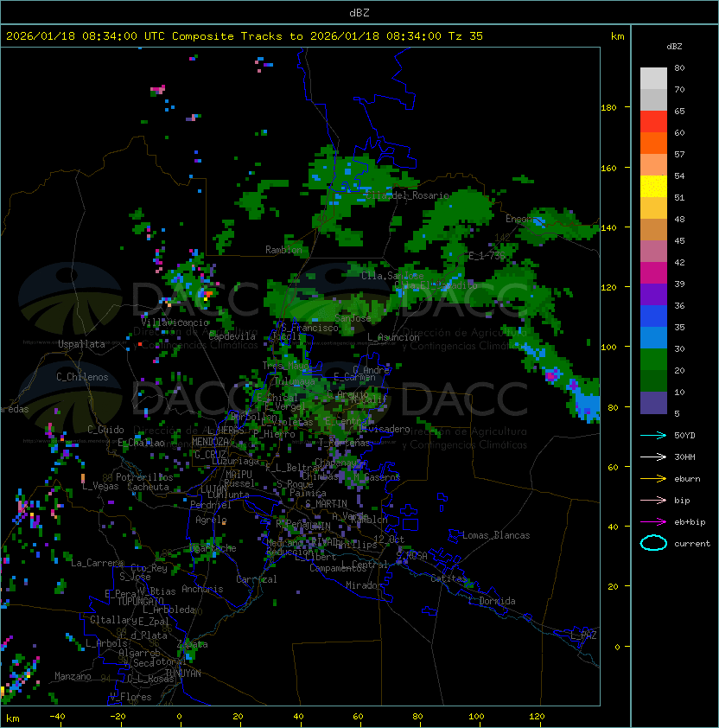Click the L_Asuncion label on map
The width and height of the screenshot is (719, 728).
[x=393, y=337]
